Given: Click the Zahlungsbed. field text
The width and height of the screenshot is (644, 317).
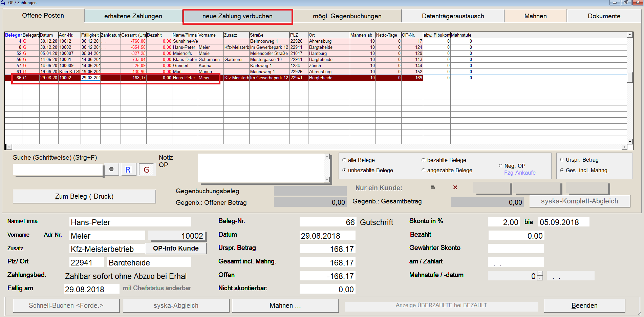Looking at the screenshot, I should point(126,276).
